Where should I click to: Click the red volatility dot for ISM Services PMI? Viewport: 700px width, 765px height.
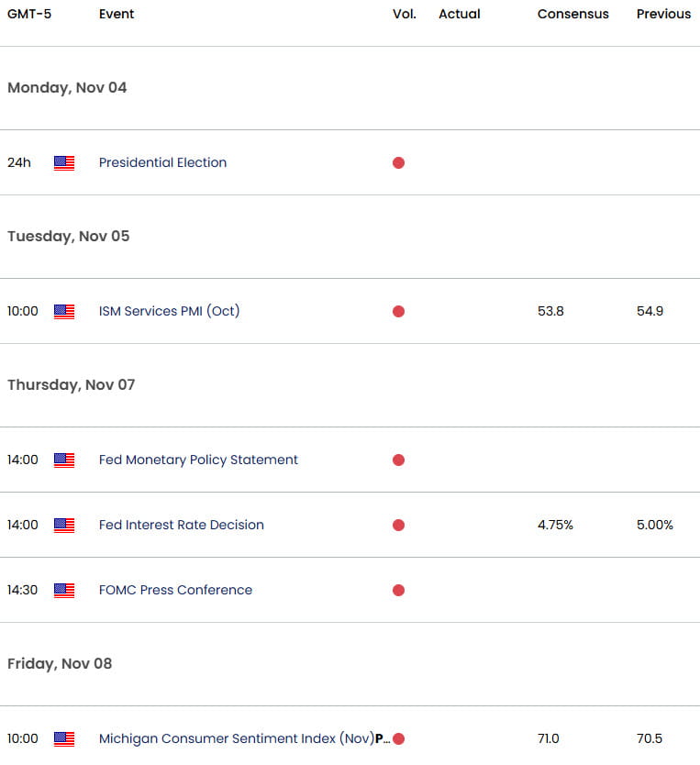(398, 311)
